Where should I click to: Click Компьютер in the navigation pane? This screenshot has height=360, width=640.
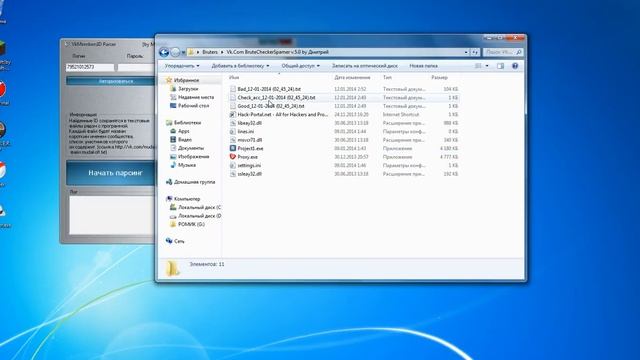point(187,199)
